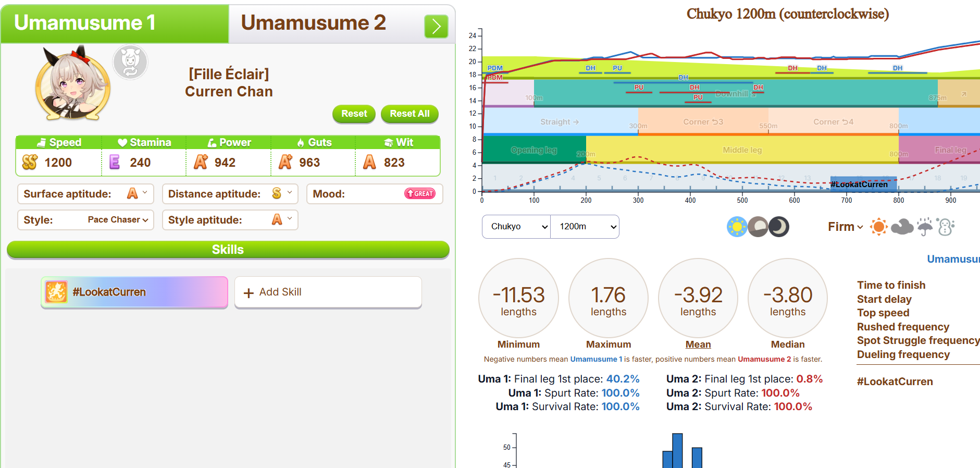Click the #LookatCurren marker on chart
Screen dimensions: 980x468
coord(863,184)
